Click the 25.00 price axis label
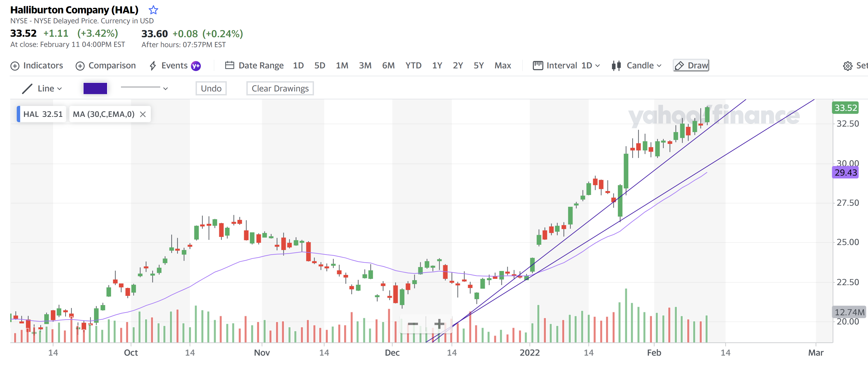 [x=848, y=242]
